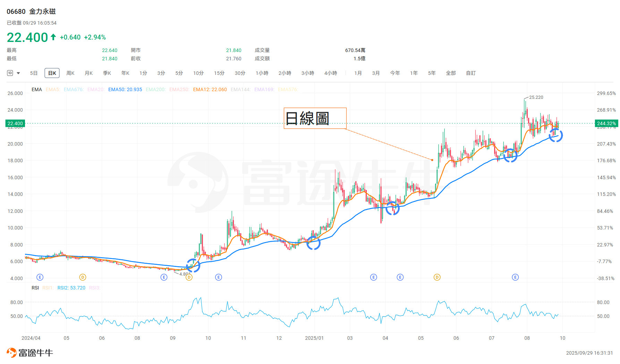620x364 pixels.
Task: Click the 1D interval icon at top left
Action: pos(10,73)
